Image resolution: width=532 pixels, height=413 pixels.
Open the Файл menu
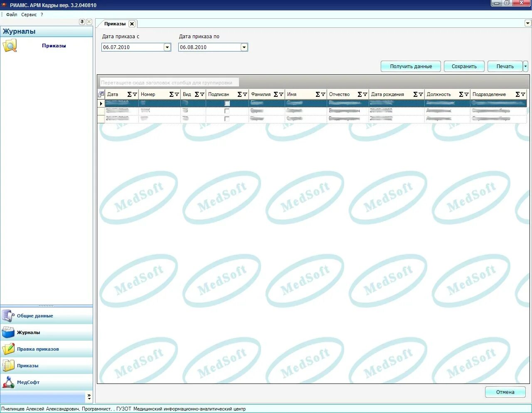tap(12, 15)
